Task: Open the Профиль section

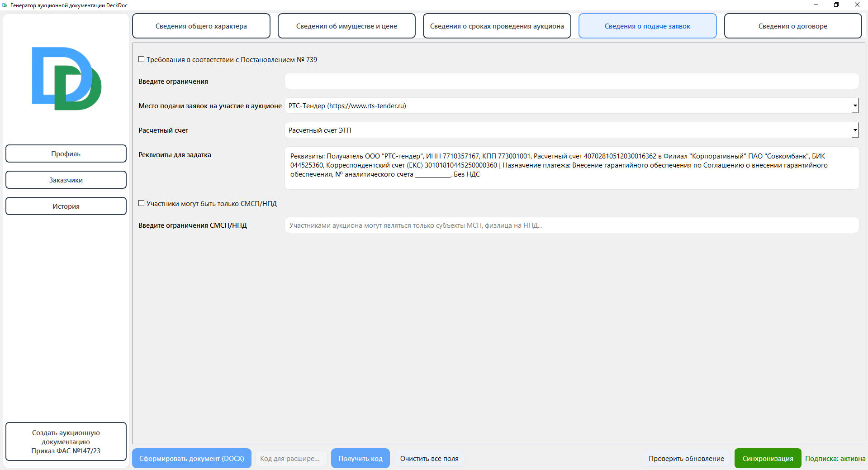Action: [x=66, y=153]
